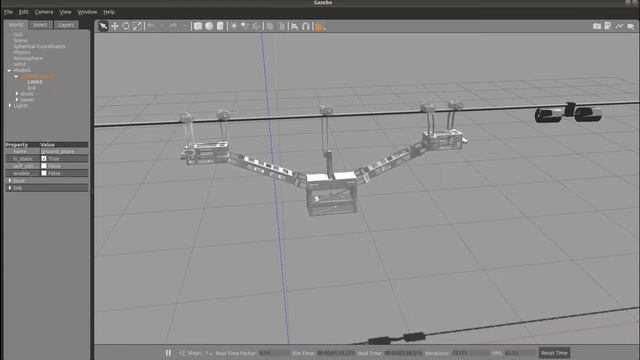The height and width of the screenshot is (360, 640).
Task: Select the LINKS entry in tree
Action: (35, 82)
